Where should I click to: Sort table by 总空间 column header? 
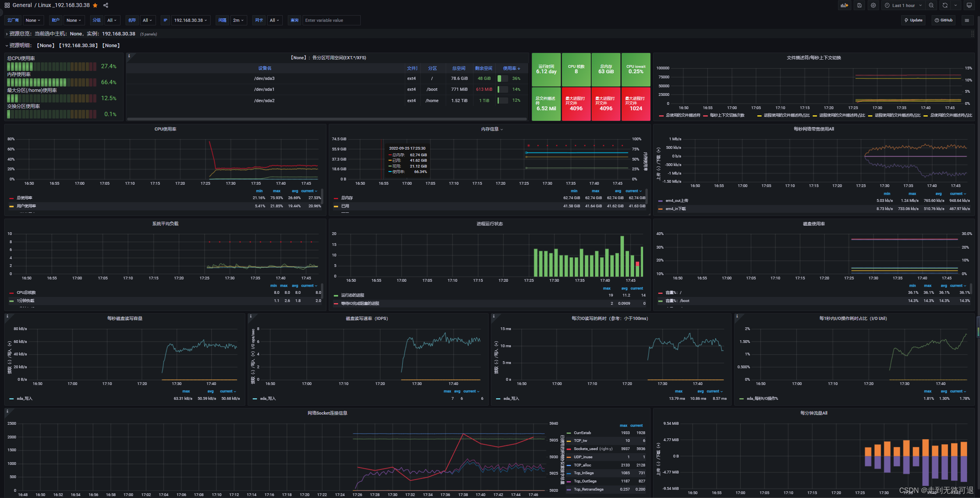[x=459, y=68]
